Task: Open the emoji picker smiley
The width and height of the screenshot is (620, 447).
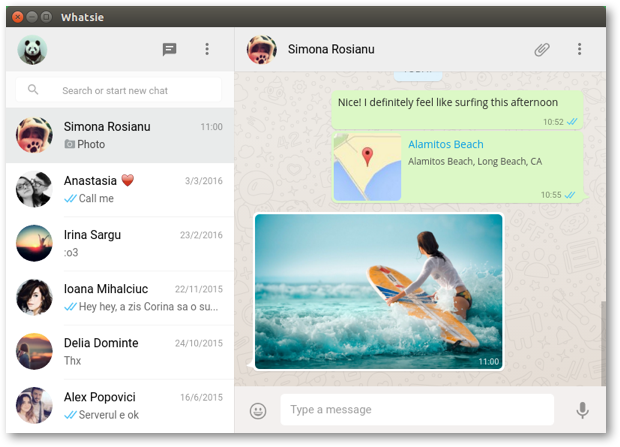Action: (x=258, y=411)
